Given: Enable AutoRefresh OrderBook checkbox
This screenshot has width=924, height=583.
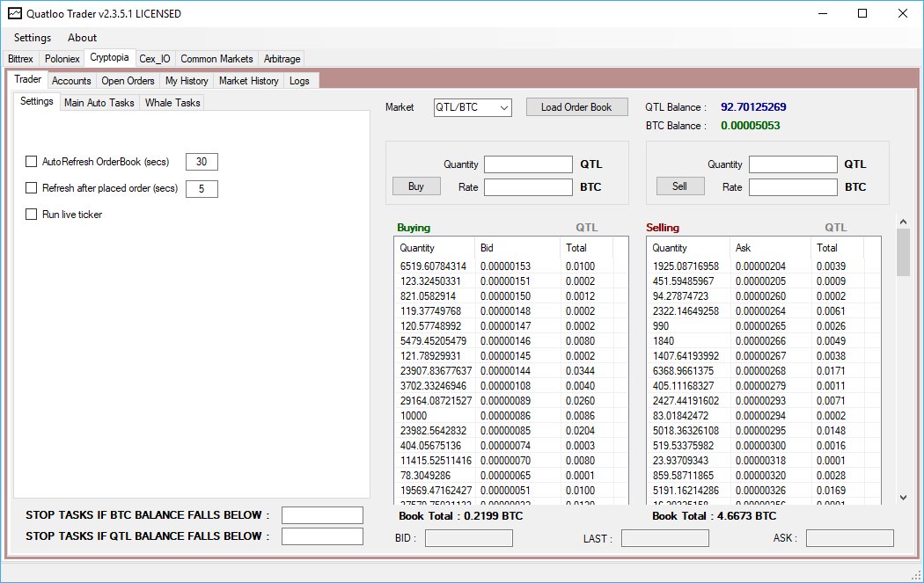Looking at the screenshot, I should (x=31, y=161).
